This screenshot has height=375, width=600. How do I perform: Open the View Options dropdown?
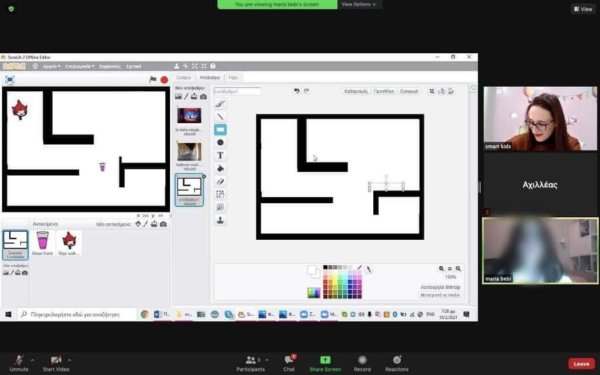tap(359, 4)
